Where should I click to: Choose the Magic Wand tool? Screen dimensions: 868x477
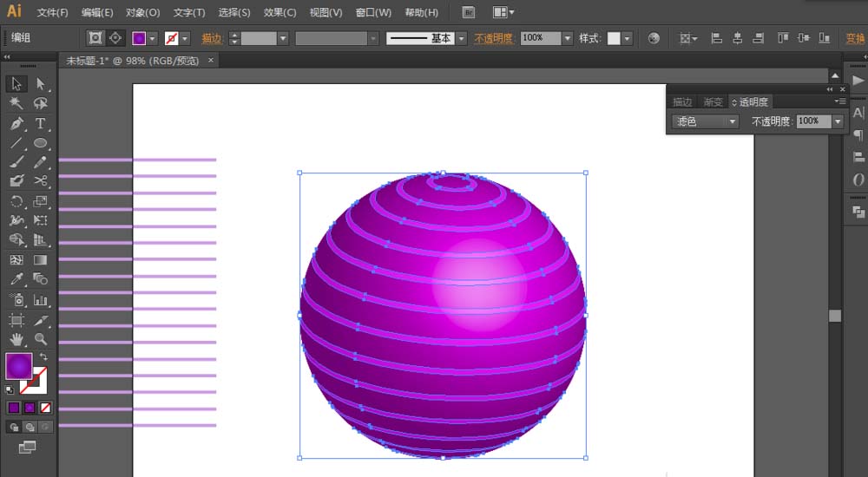click(x=16, y=103)
